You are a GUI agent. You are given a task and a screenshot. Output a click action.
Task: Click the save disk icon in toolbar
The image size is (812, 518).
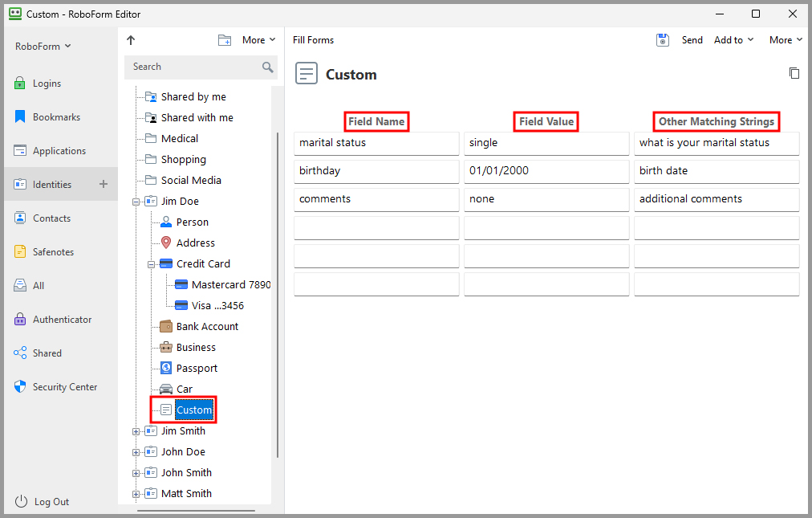[662, 40]
